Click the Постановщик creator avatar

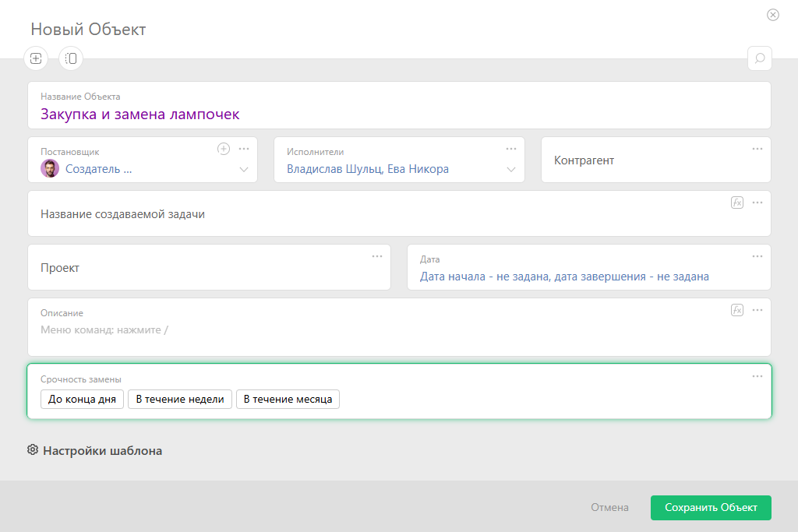pos(50,169)
